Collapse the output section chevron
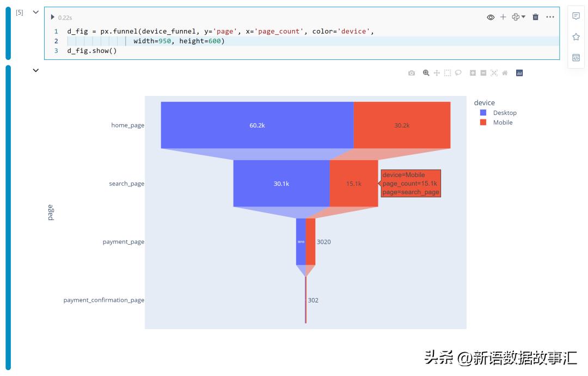The height and width of the screenshot is (376, 588). (x=35, y=70)
